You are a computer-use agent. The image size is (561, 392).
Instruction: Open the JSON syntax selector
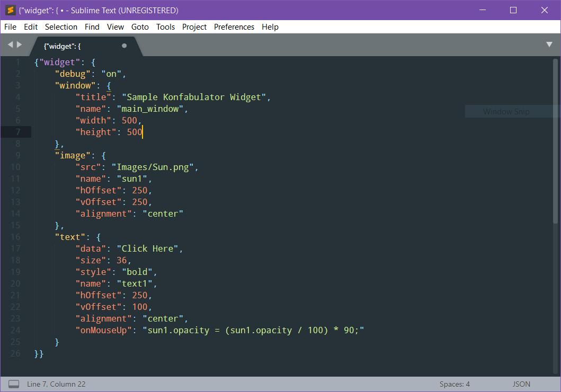click(521, 384)
